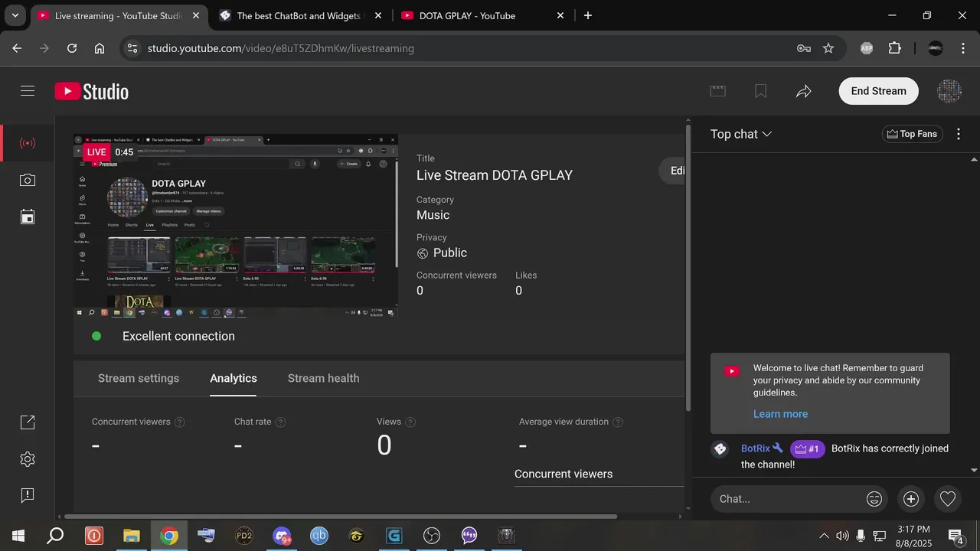The image size is (980, 551).
Task: Open a new browser tab
Action: pos(588,15)
